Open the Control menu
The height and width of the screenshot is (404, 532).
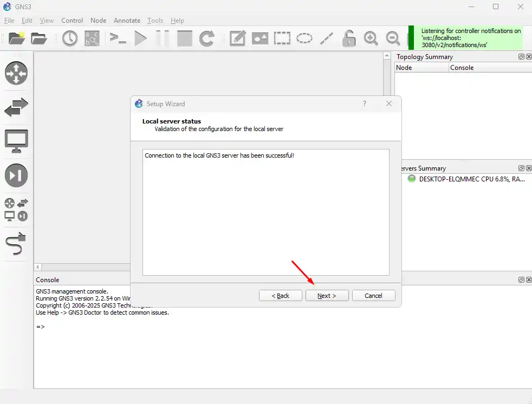pyautogui.click(x=72, y=21)
